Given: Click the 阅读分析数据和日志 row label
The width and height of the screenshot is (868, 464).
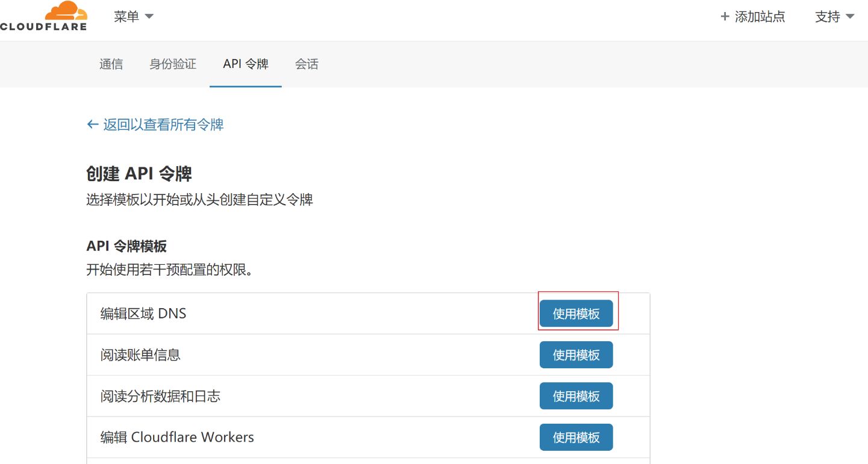Looking at the screenshot, I should point(160,396).
